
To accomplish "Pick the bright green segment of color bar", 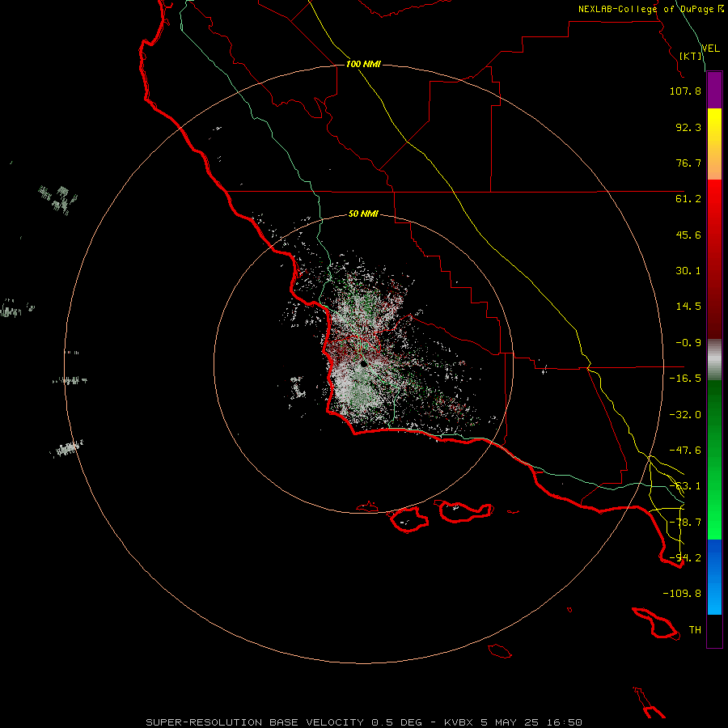I will click(714, 459).
